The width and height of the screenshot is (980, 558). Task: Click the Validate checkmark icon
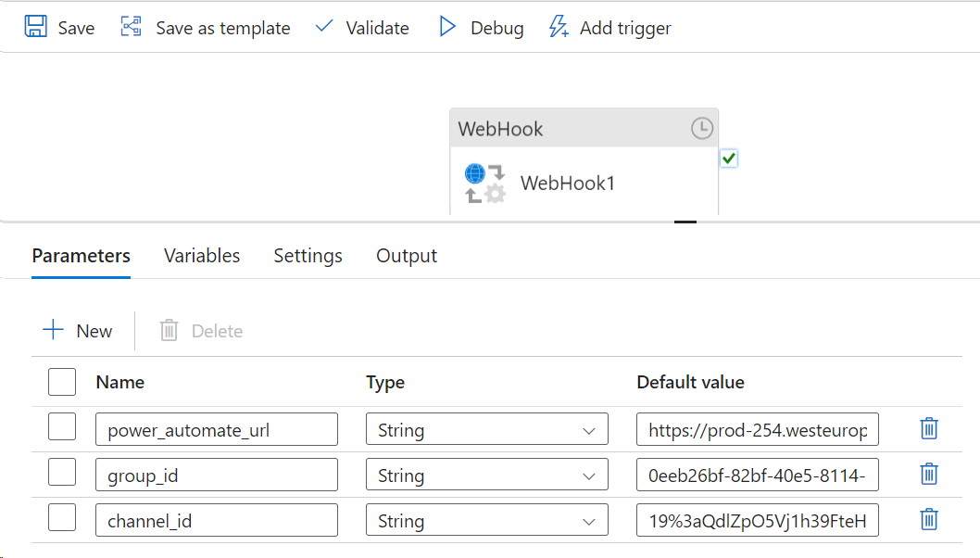tap(323, 27)
